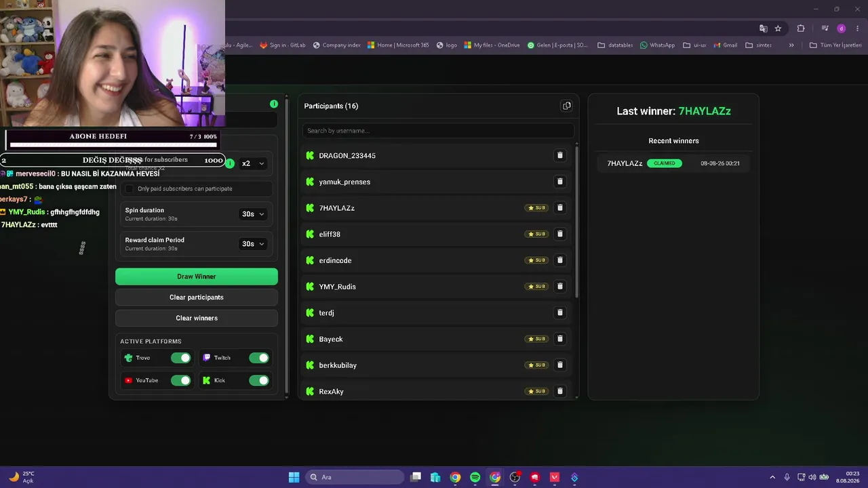The width and height of the screenshot is (868, 488).
Task: Bookmark this page with the star icon
Action: pyautogui.click(x=778, y=28)
